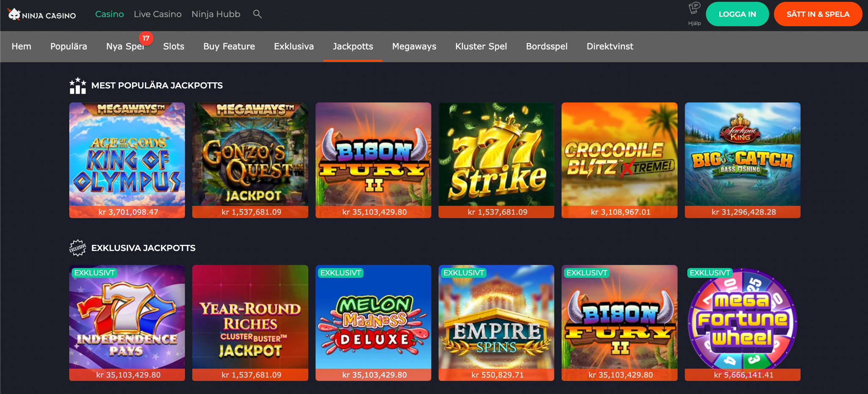This screenshot has height=394, width=868.
Task: Open Gonzo's Quest Megaways Jackpot game
Action: click(x=250, y=160)
